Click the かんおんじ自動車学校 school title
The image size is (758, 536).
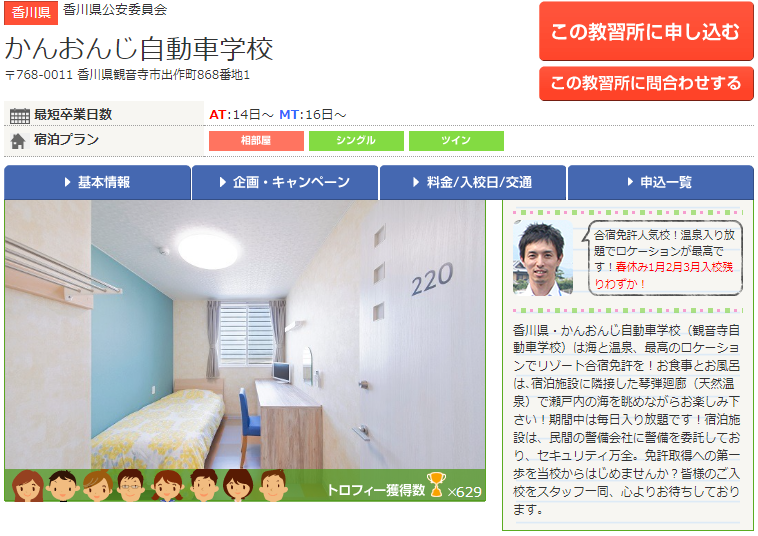tap(139, 49)
